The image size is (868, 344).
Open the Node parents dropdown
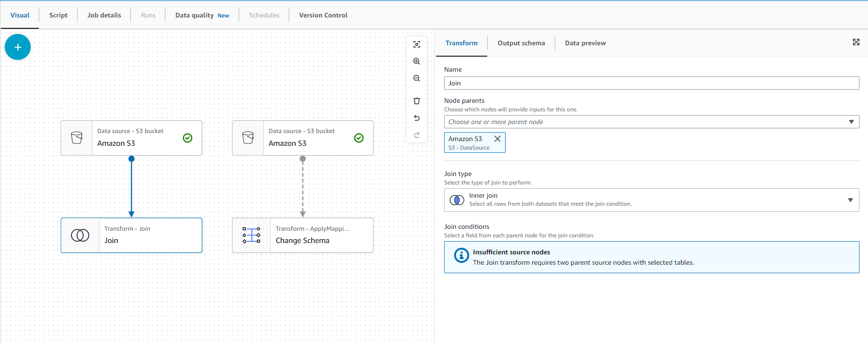tap(652, 122)
